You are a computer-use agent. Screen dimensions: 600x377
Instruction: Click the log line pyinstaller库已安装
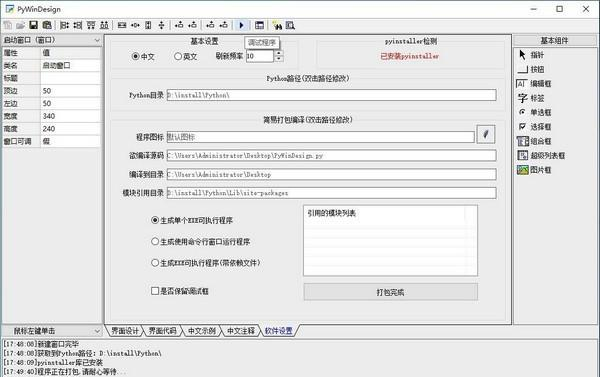point(53,362)
